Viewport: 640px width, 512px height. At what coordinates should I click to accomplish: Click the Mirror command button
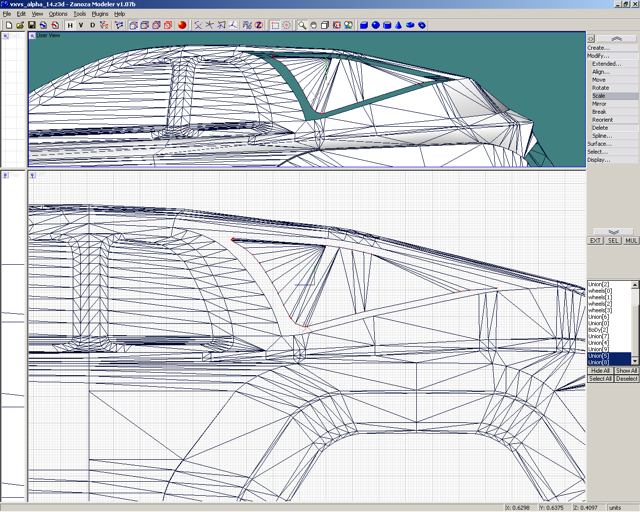tap(599, 104)
